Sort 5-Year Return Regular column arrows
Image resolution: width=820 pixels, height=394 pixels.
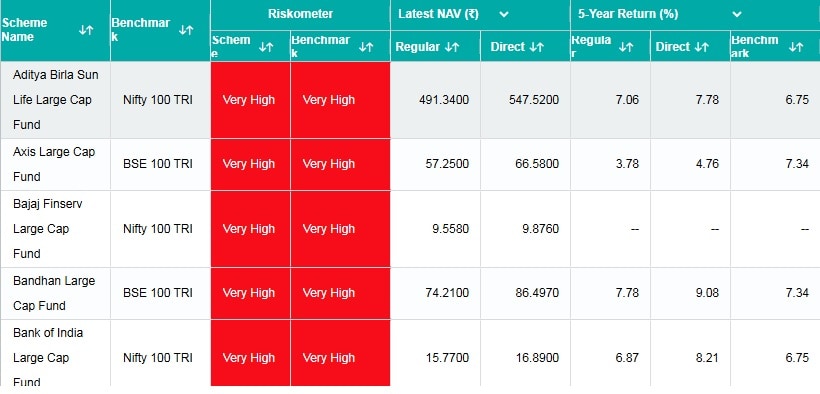coord(626,47)
